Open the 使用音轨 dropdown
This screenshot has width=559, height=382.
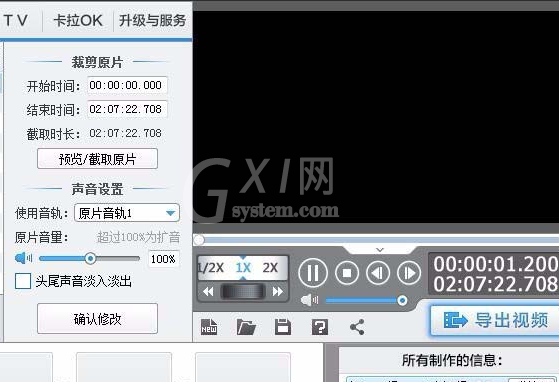click(127, 213)
